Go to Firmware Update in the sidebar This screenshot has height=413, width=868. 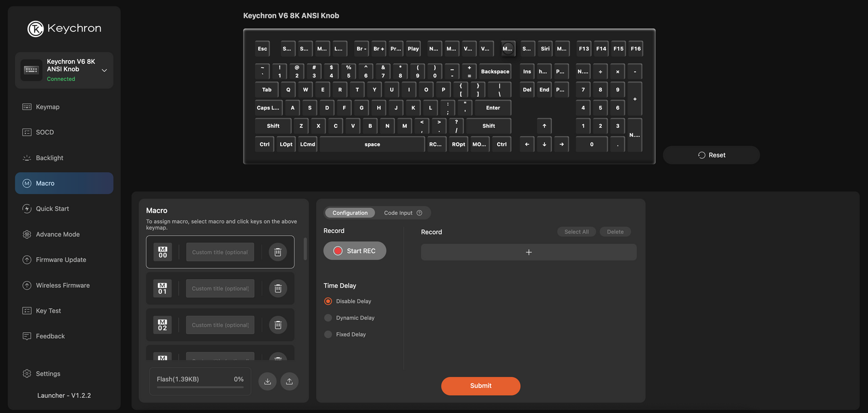tap(61, 260)
